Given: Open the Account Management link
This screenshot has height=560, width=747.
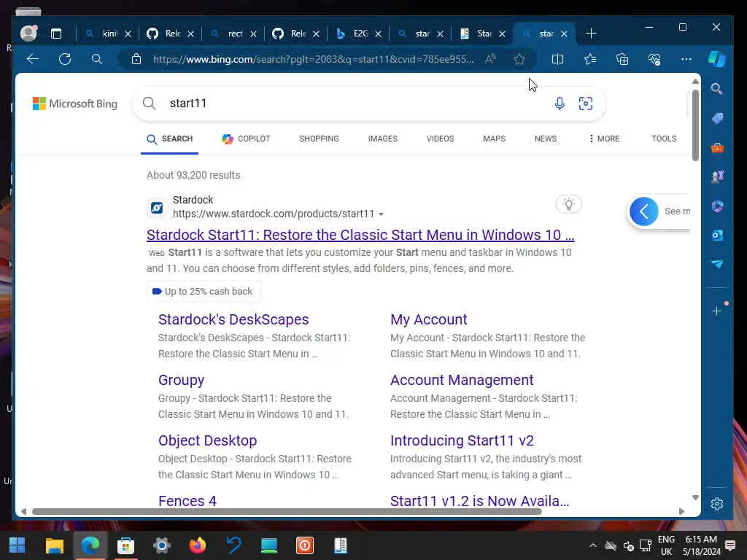Looking at the screenshot, I should tap(462, 380).
